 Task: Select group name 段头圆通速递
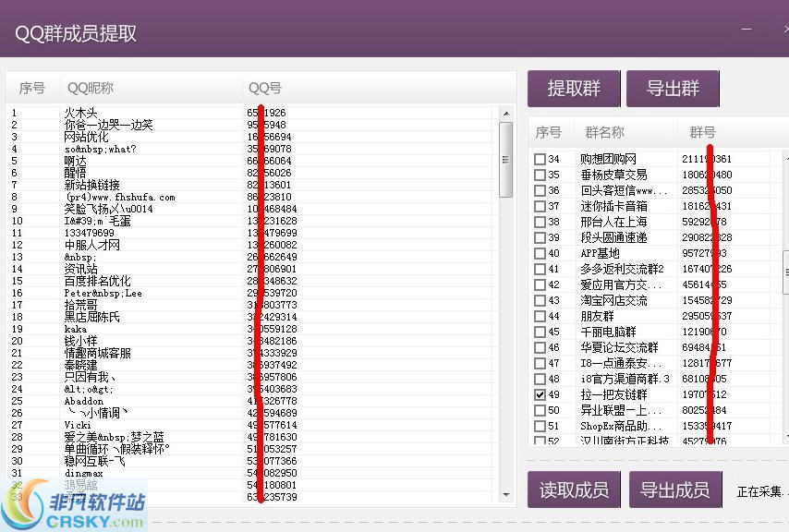613,238
